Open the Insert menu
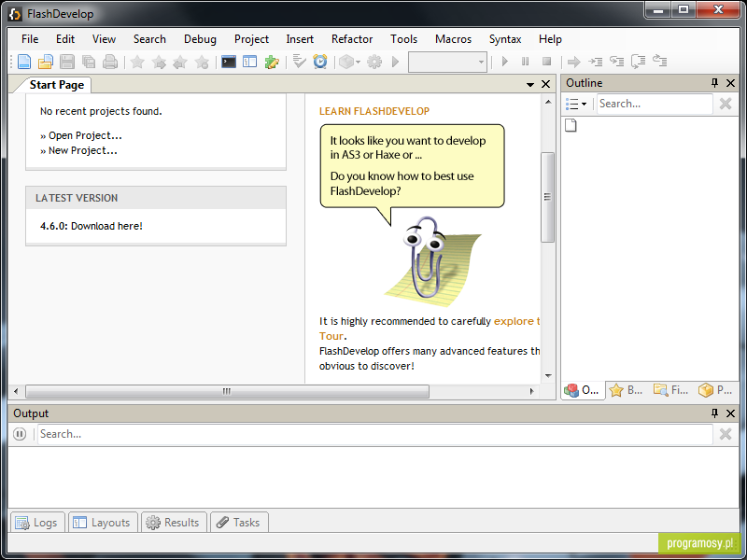The height and width of the screenshot is (560, 747). pos(300,39)
